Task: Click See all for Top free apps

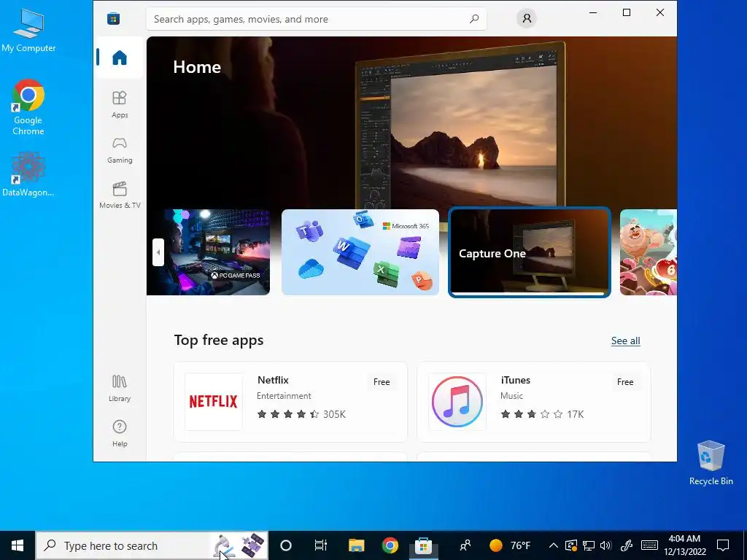Action: pyautogui.click(x=625, y=341)
